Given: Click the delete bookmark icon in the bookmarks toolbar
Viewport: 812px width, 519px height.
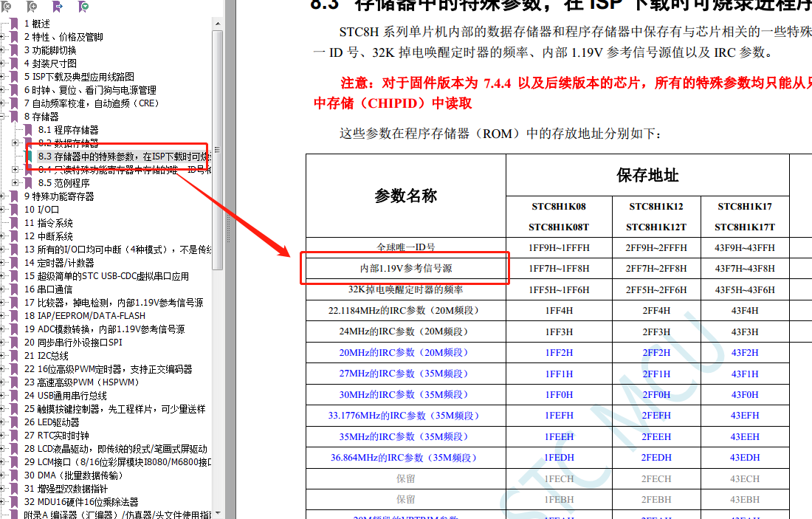Looking at the screenshot, I should 6,6.
